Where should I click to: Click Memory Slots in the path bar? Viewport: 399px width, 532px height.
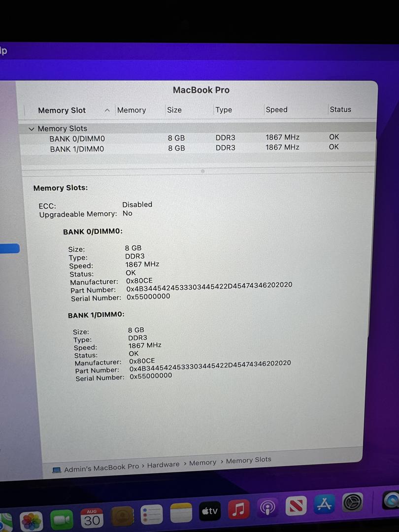coord(248,460)
